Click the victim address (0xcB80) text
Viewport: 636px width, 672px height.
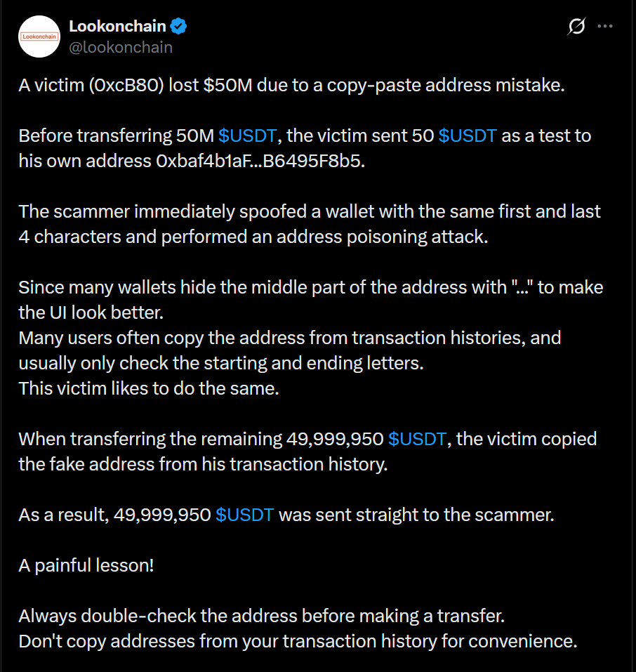click(125, 85)
